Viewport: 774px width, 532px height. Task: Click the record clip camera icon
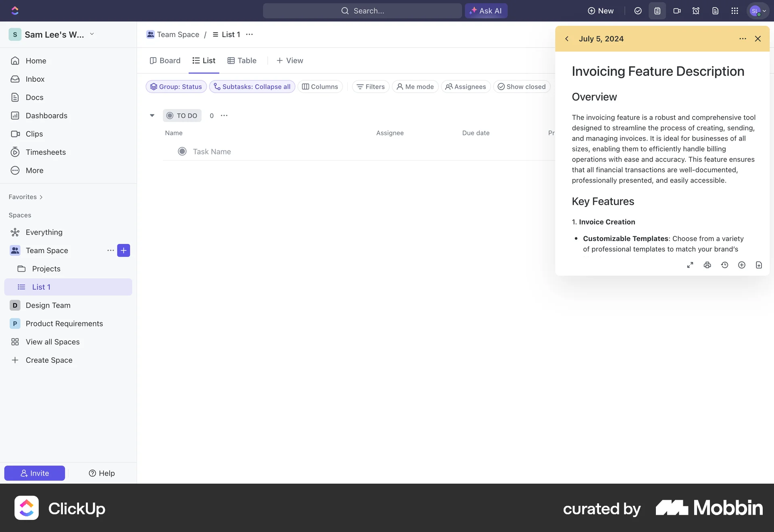click(677, 11)
